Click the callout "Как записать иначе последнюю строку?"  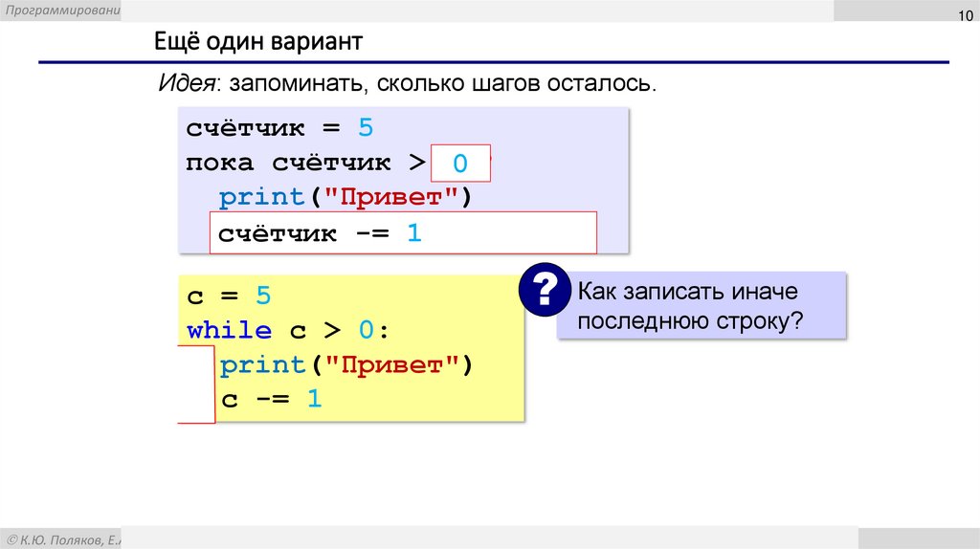click(702, 305)
